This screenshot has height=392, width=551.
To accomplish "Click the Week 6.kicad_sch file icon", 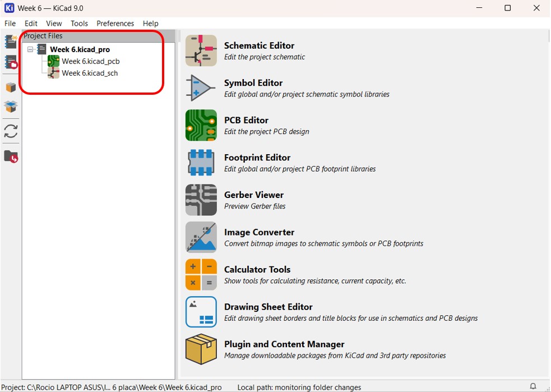I will (x=53, y=73).
